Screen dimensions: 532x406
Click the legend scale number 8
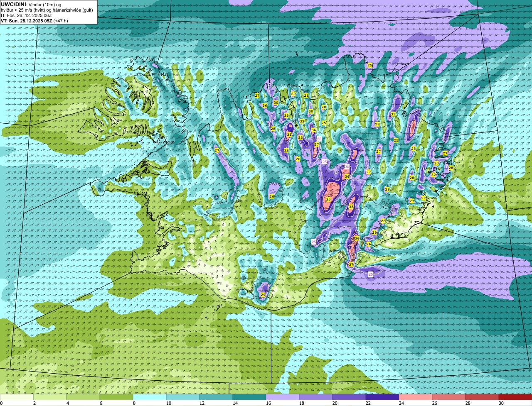coord(134,403)
